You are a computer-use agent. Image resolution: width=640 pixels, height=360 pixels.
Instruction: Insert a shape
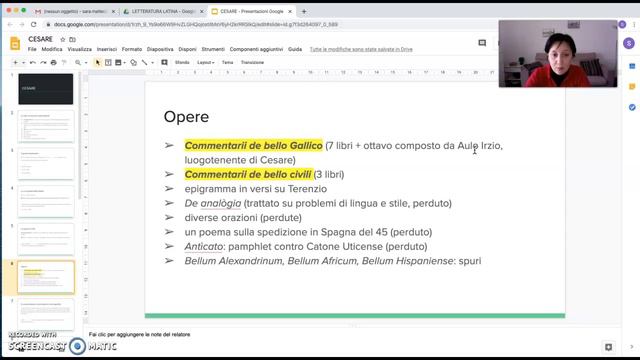tap(133, 62)
